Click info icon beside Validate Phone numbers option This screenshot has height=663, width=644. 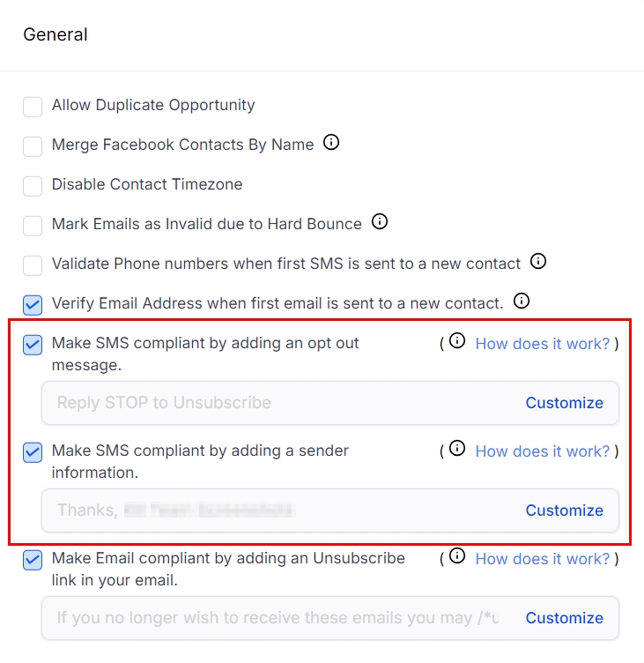point(538,262)
